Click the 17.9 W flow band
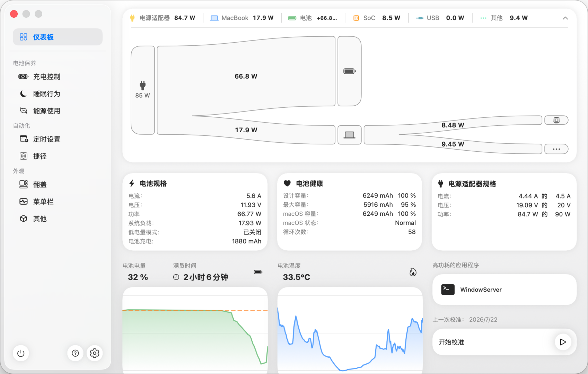The height and width of the screenshot is (374, 588). [246, 130]
